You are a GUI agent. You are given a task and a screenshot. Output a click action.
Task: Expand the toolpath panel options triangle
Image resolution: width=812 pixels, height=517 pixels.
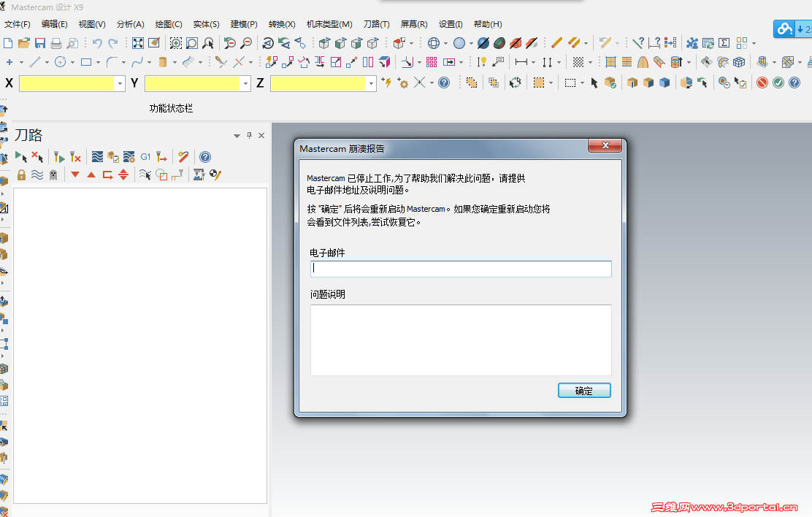click(237, 136)
